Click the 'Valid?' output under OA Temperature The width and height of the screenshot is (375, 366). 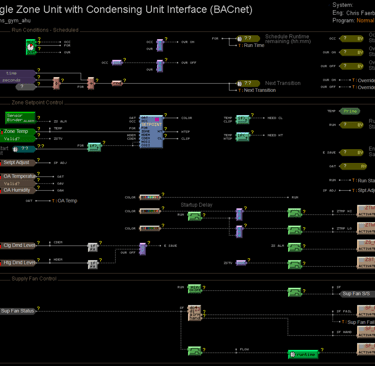coord(17,183)
